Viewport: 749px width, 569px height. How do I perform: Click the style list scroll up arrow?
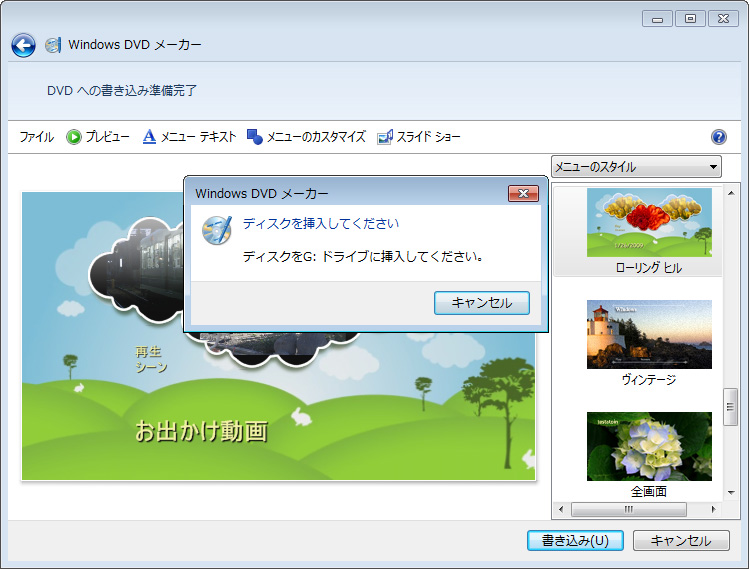click(x=731, y=193)
